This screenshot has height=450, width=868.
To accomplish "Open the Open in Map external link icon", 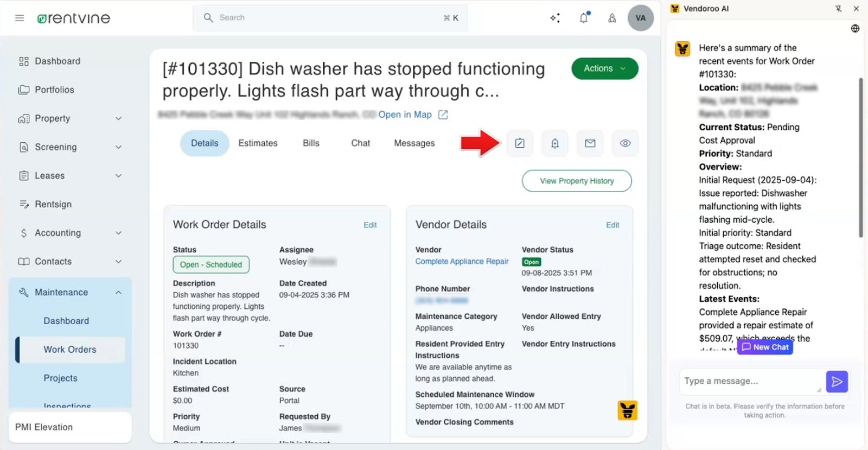I will (x=443, y=115).
